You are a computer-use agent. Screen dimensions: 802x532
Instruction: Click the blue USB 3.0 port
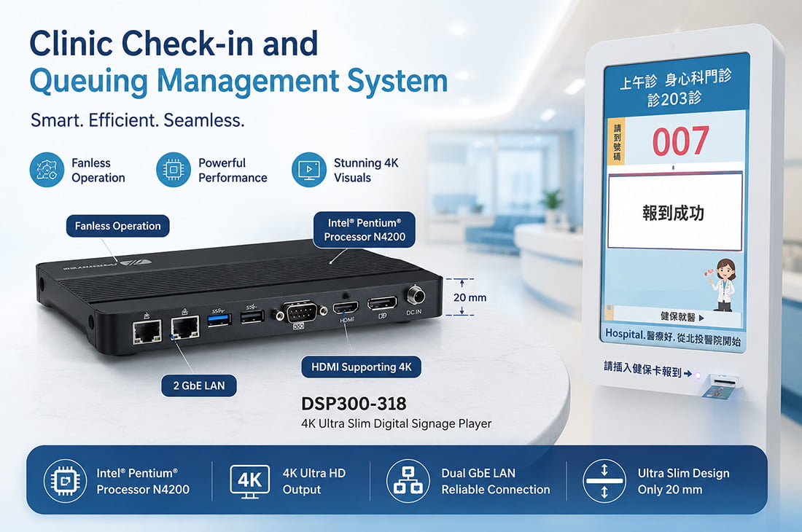pos(219,320)
